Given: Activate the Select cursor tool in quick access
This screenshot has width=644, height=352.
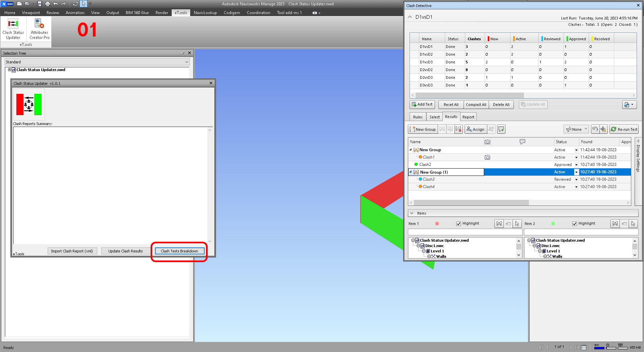Looking at the screenshot, I should (x=84, y=4).
